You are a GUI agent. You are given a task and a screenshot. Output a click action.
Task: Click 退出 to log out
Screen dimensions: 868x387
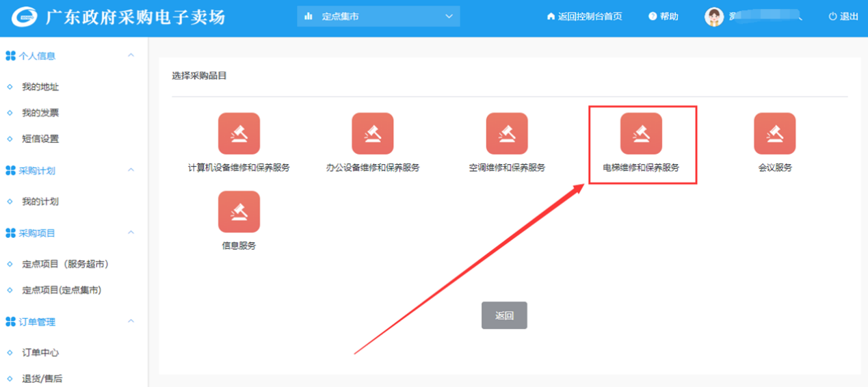pos(843,16)
